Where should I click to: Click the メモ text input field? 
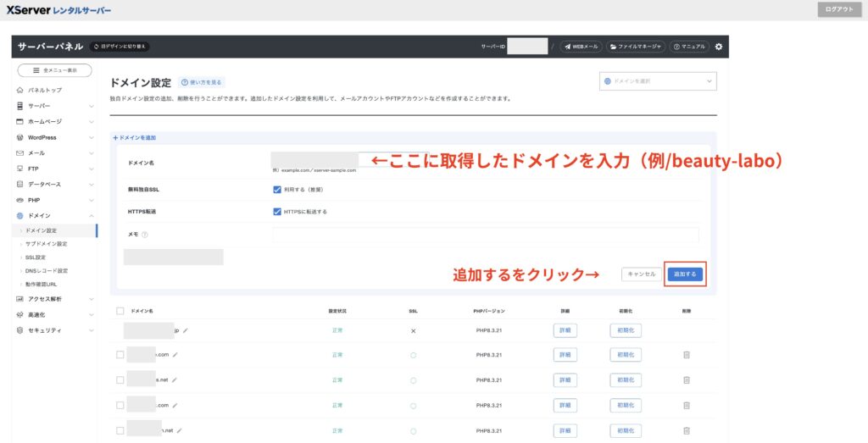click(x=485, y=235)
